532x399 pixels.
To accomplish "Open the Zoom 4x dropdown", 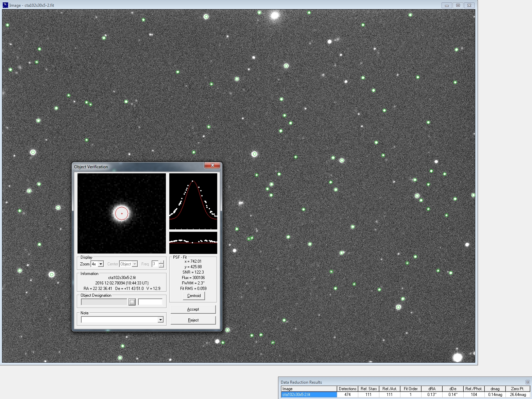I will (101, 264).
